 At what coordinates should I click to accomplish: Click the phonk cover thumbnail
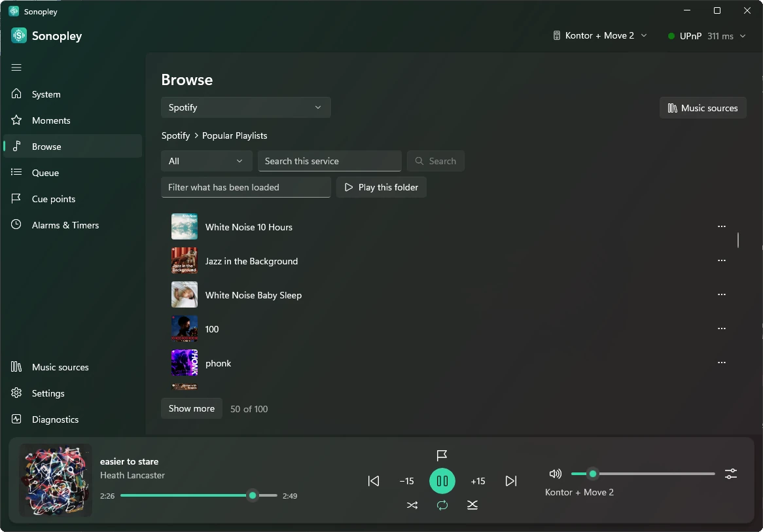tap(185, 363)
